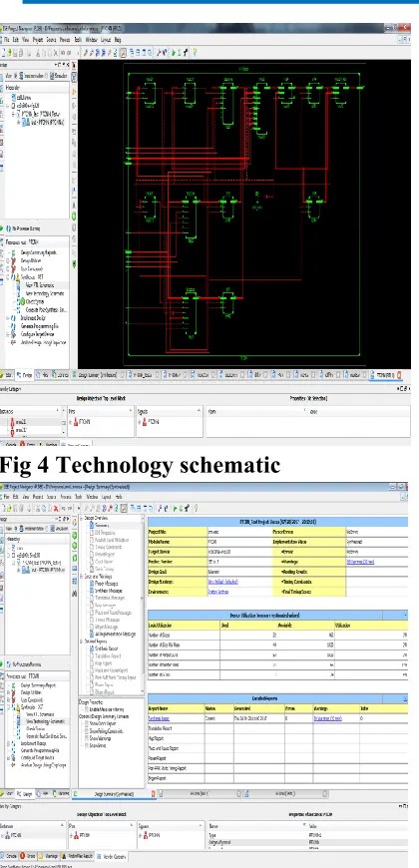Click the green check icon beside Check Syntax in the Technology schematic window
Screen dimensions: 419x868
coord(23,301)
